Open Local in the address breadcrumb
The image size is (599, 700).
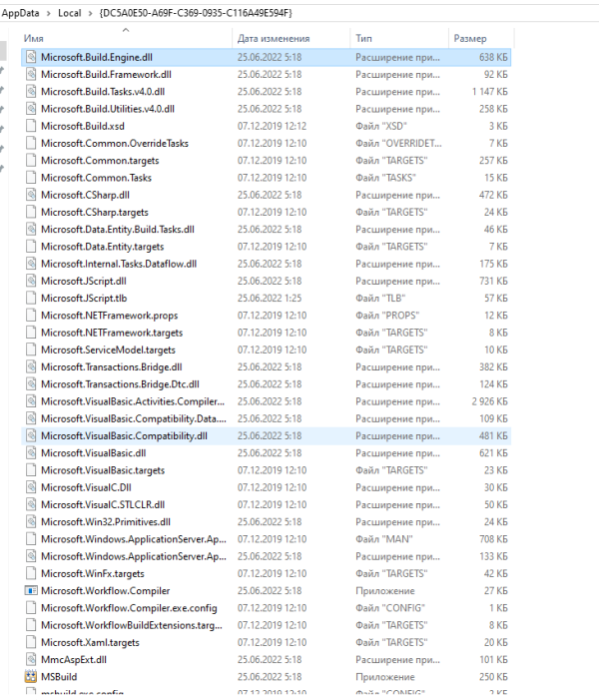point(70,13)
